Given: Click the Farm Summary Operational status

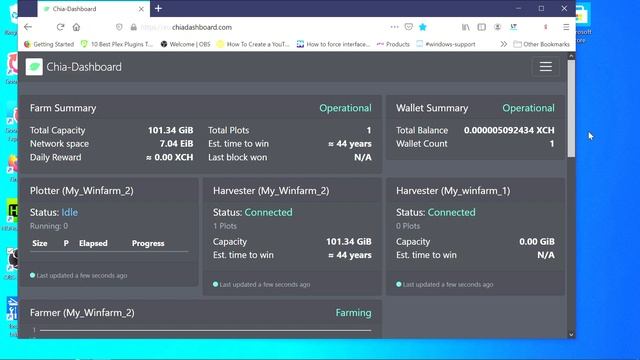Looking at the screenshot, I should 345,108.
